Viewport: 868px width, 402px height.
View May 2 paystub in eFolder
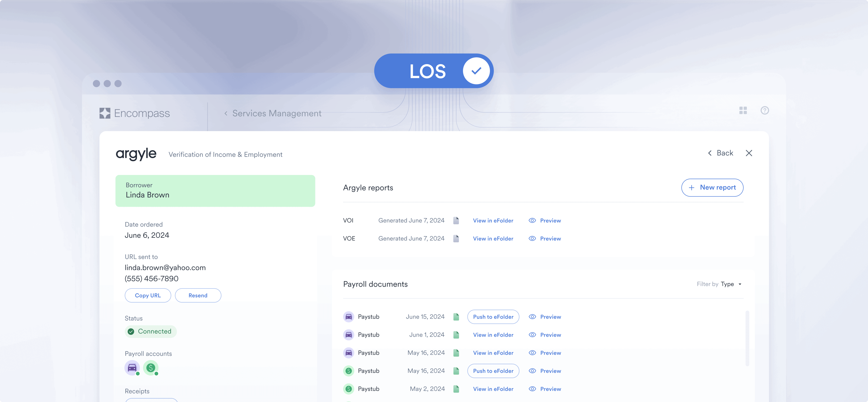point(493,389)
